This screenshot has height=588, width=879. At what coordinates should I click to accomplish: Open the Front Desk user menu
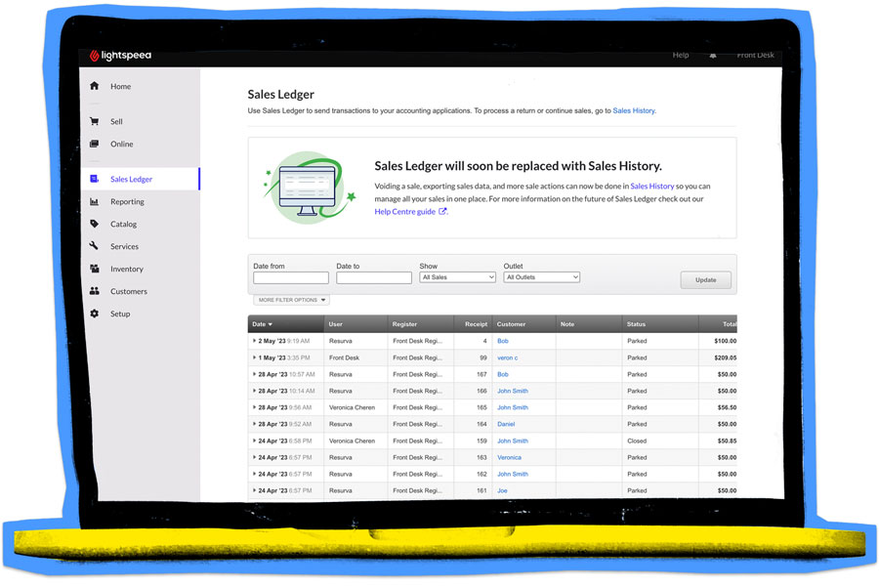[x=755, y=55]
